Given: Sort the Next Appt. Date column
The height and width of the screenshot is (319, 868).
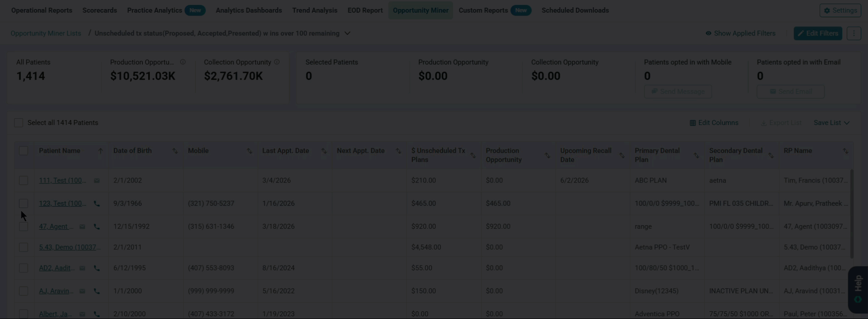Looking at the screenshot, I should pos(398,151).
